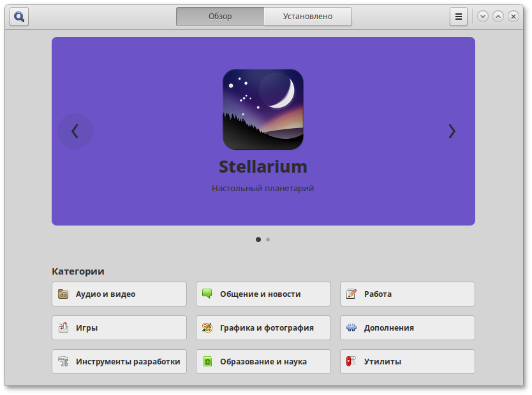The image size is (532, 395).
Task: Click the Audio and Video category icon
Action: [63, 294]
